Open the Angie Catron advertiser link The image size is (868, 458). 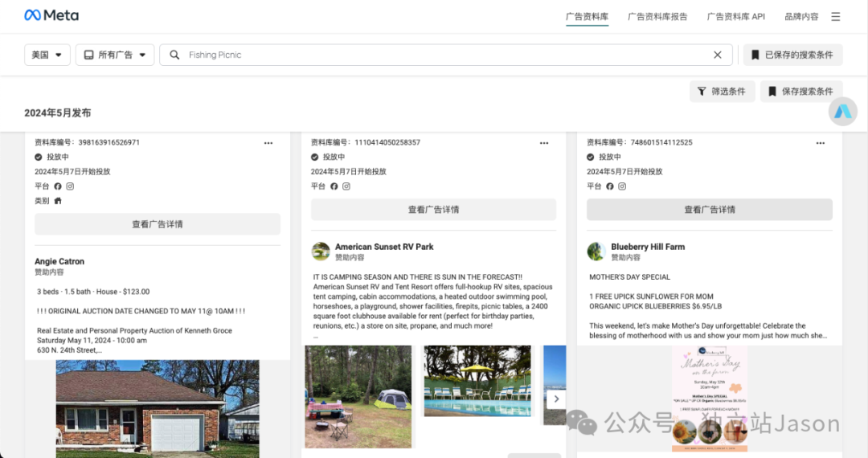[x=59, y=261]
